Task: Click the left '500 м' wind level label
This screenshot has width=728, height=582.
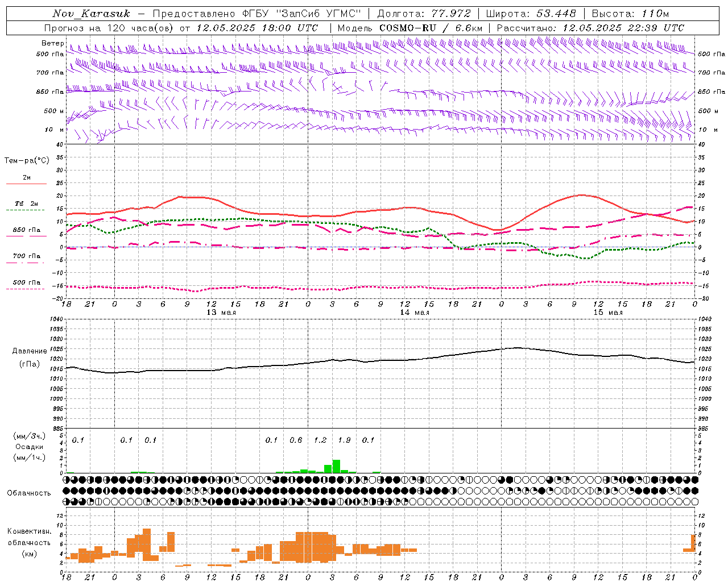Action: (55, 111)
